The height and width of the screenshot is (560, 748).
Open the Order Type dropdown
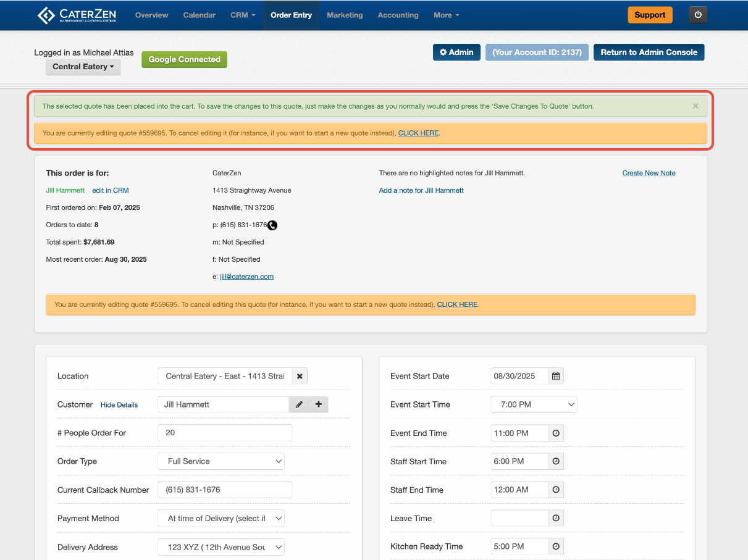221,461
